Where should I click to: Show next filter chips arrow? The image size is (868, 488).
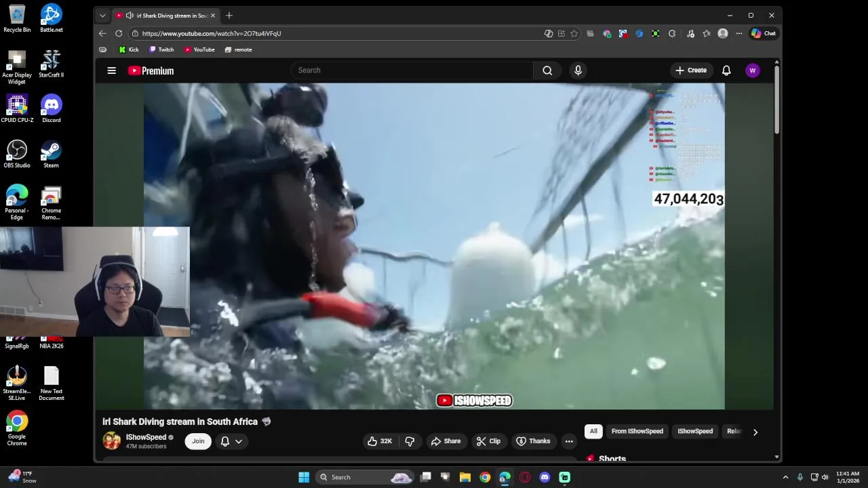tap(755, 432)
